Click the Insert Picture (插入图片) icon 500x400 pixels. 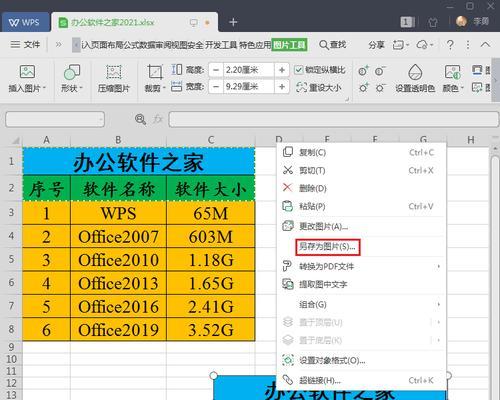coord(27,72)
